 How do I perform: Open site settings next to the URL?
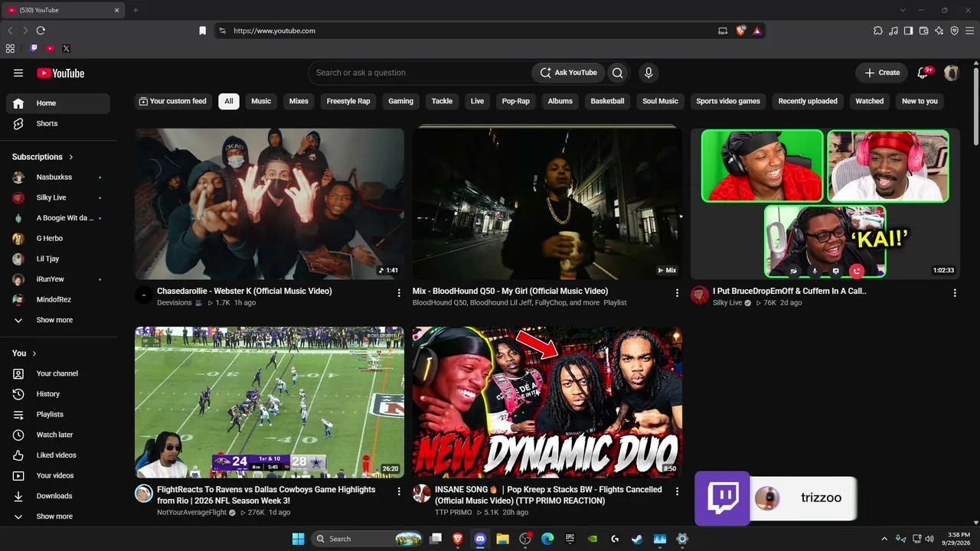click(222, 31)
